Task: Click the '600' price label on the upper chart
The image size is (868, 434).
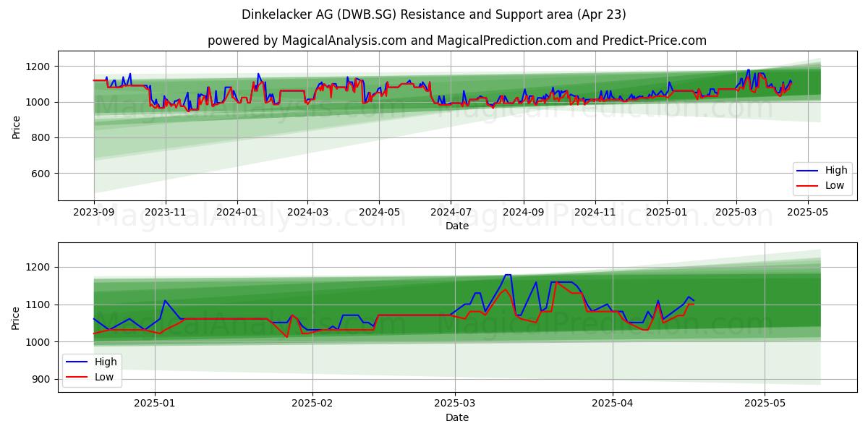Action: (43, 174)
